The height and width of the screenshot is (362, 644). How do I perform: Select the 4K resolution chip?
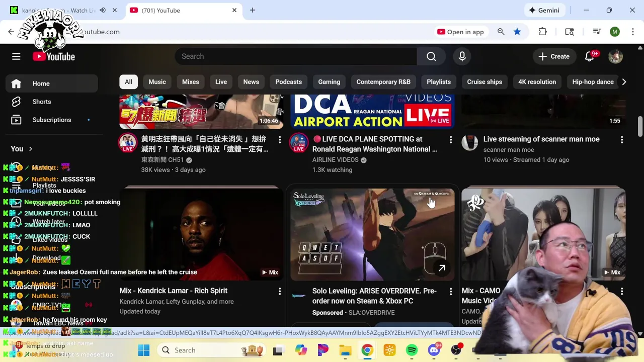click(537, 82)
